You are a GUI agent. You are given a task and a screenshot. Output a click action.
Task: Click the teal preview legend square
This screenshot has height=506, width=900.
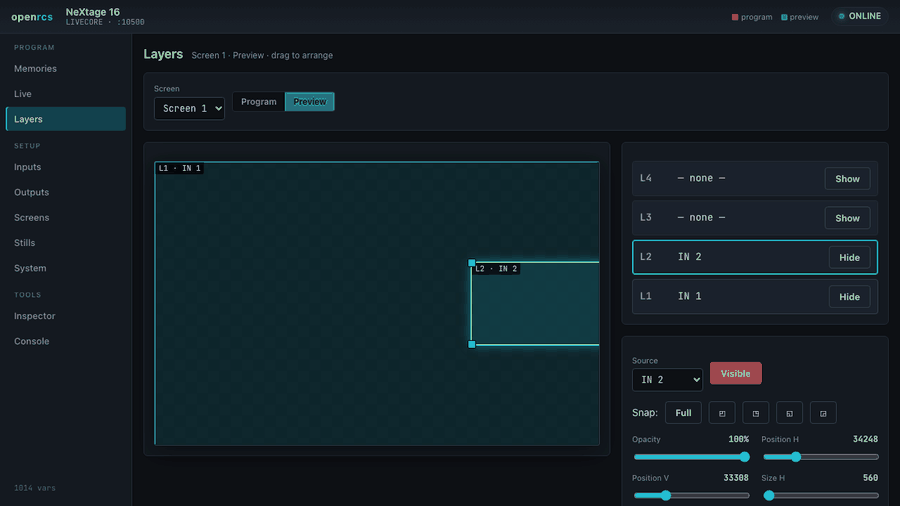(784, 17)
